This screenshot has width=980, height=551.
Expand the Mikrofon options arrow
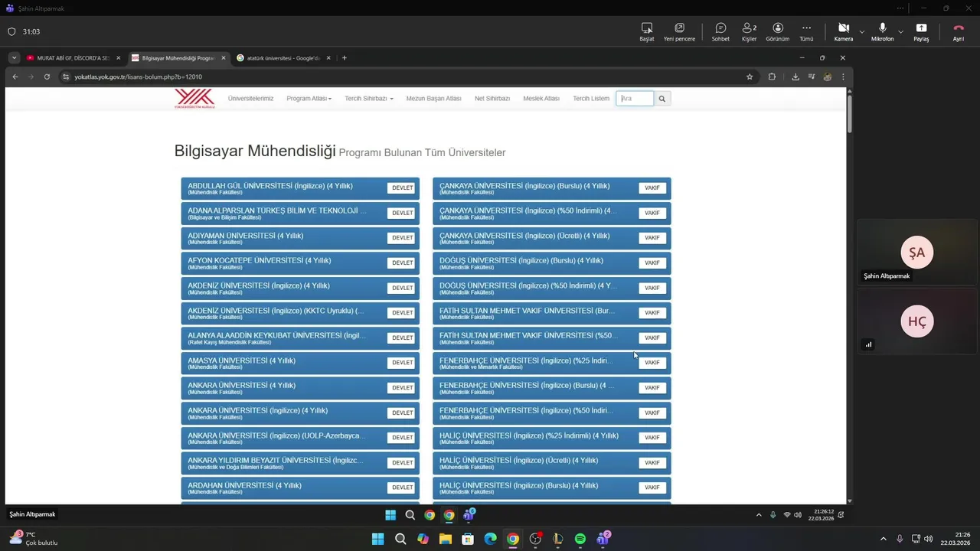(x=900, y=31)
